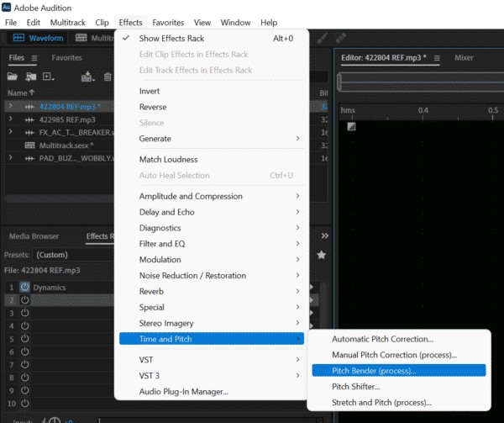
Task: Click the double-chevron panel overflow icon
Action: (x=324, y=235)
